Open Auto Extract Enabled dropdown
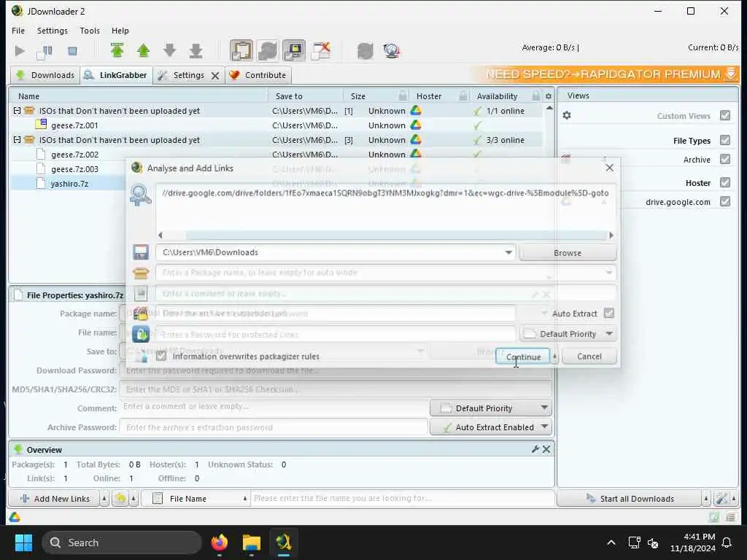The image size is (747, 560). point(491,427)
